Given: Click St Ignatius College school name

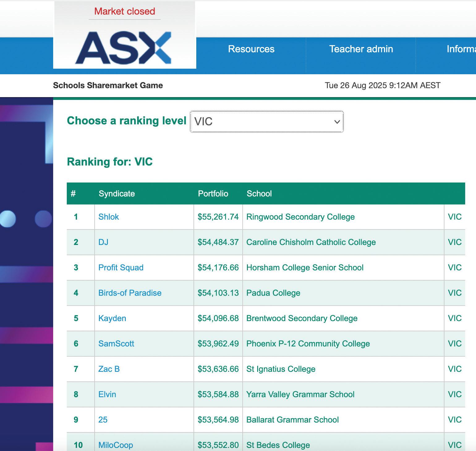Looking at the screenshot, I should point(281,369).
